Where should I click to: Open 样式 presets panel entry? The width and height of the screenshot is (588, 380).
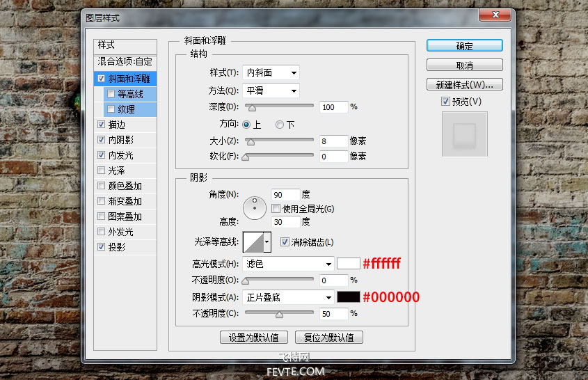pyautogui.click(x=125, y=45)
